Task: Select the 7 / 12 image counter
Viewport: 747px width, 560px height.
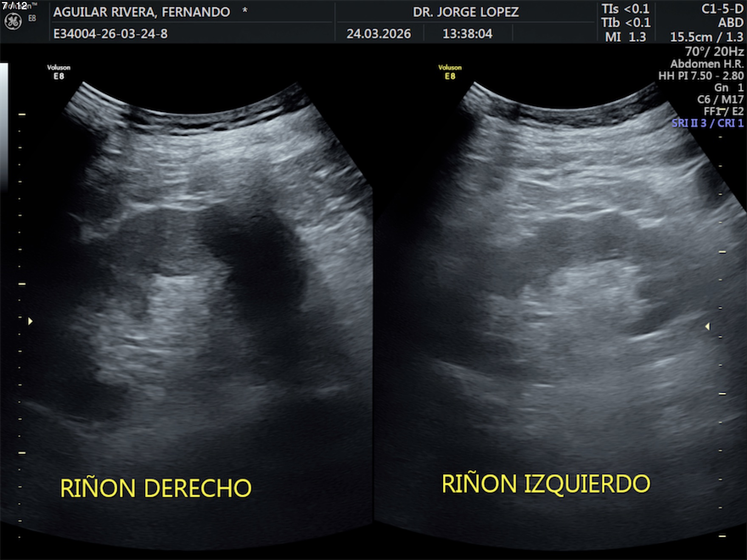Action: coord(14,6)
